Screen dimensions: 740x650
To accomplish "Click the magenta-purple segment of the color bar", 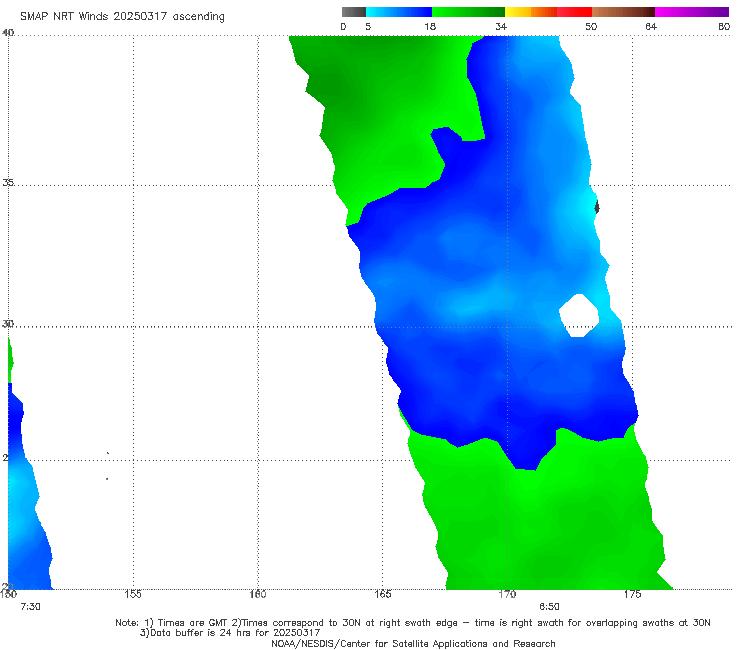I will point(692,12).
